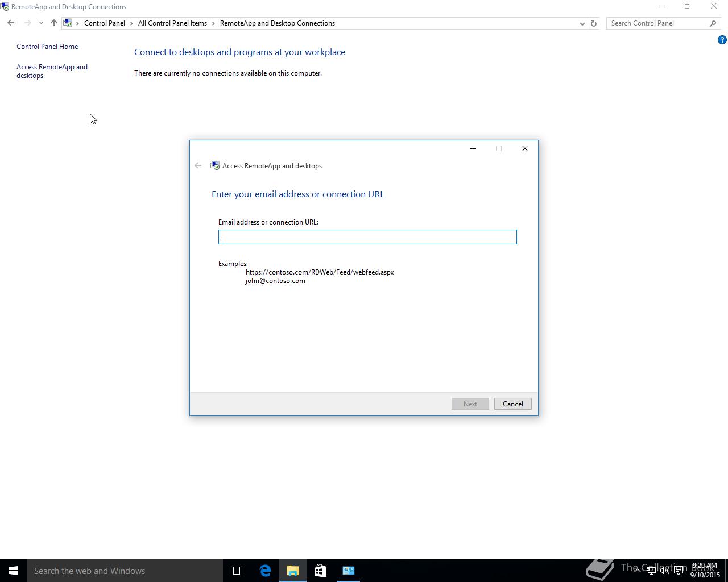Select the Control Panel breadcrumb
Viewport: 728px width, 582px height.
[x=105, y=23]
